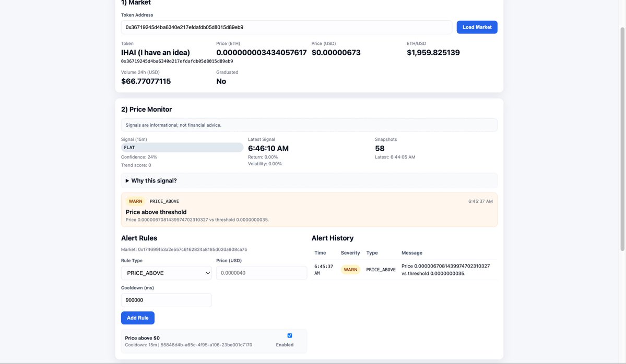Click the 'Price above $0' rule title
The height and width of the screenshot is (364, 626).
(x=142, y=338)
